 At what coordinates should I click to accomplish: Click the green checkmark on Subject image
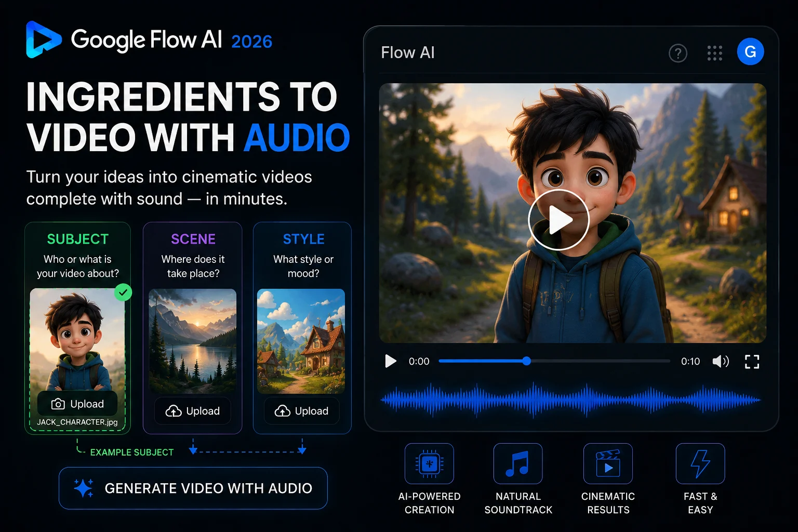(123, 292)
